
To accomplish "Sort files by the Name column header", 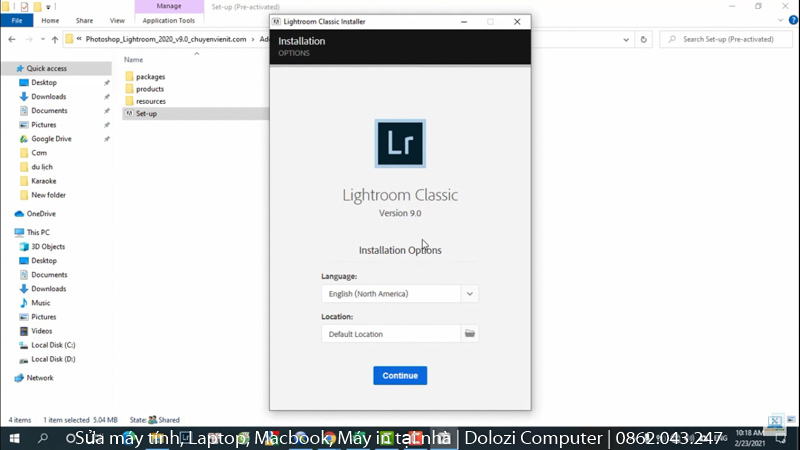I will (134, 60).
